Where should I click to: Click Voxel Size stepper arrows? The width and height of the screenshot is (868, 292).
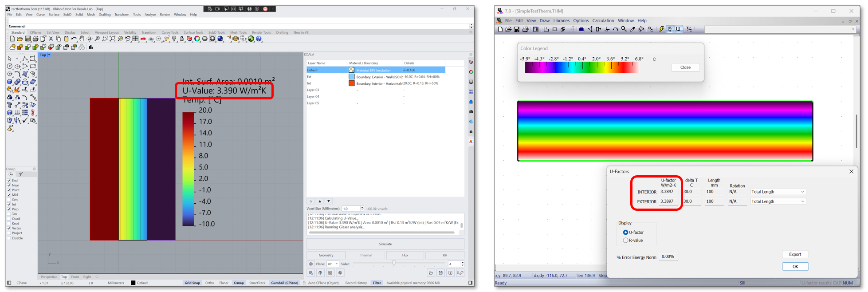click(362, 209)
